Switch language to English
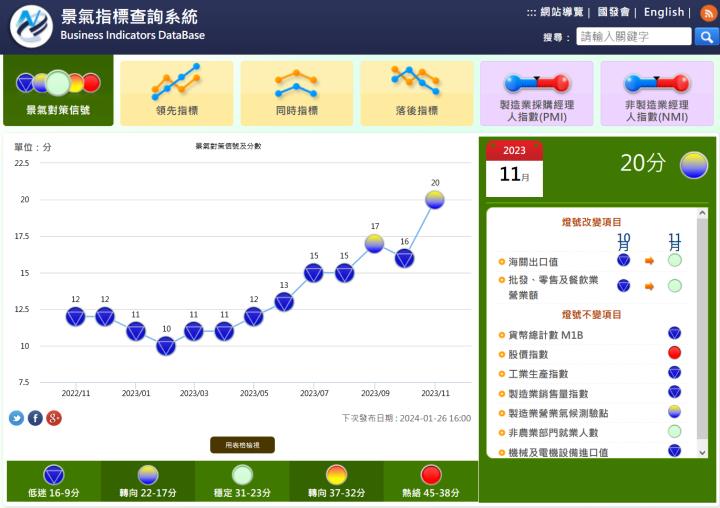 click(664, 12)
